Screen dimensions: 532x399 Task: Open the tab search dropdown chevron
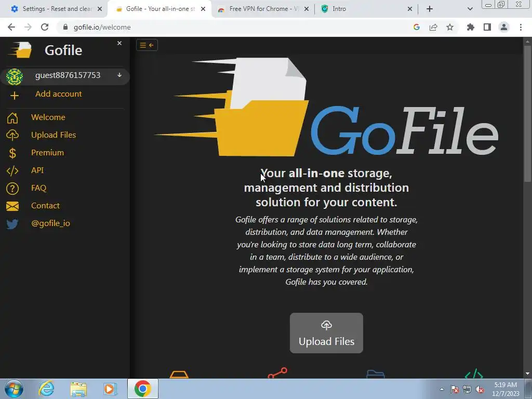[470, 9]
